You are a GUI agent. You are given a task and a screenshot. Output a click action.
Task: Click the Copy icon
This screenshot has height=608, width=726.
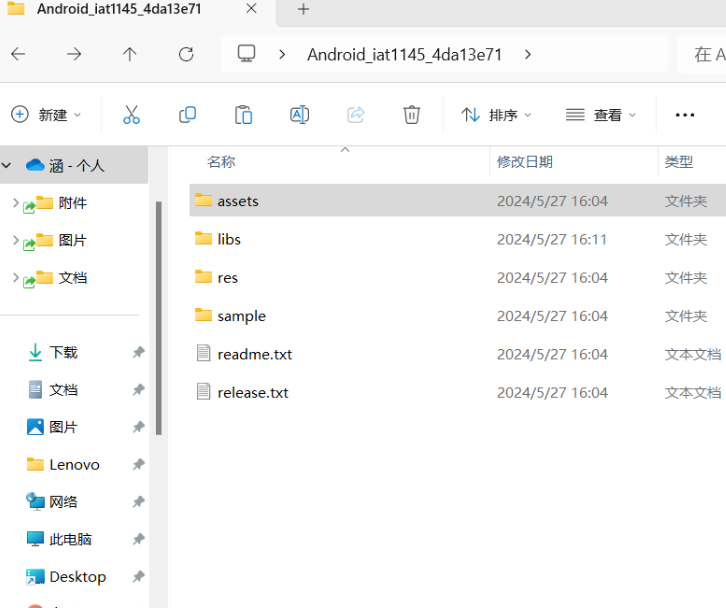pos(188,115)
